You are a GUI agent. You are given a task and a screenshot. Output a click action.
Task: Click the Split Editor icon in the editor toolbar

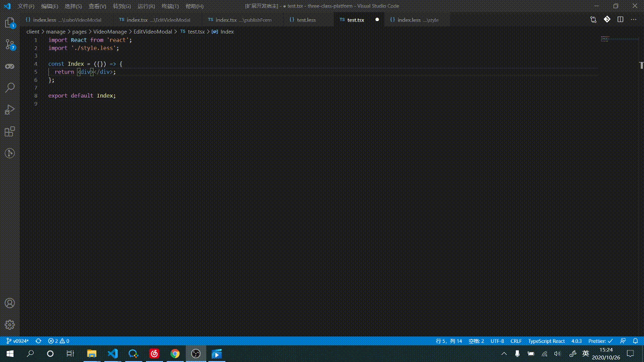(x=620, y=19)
